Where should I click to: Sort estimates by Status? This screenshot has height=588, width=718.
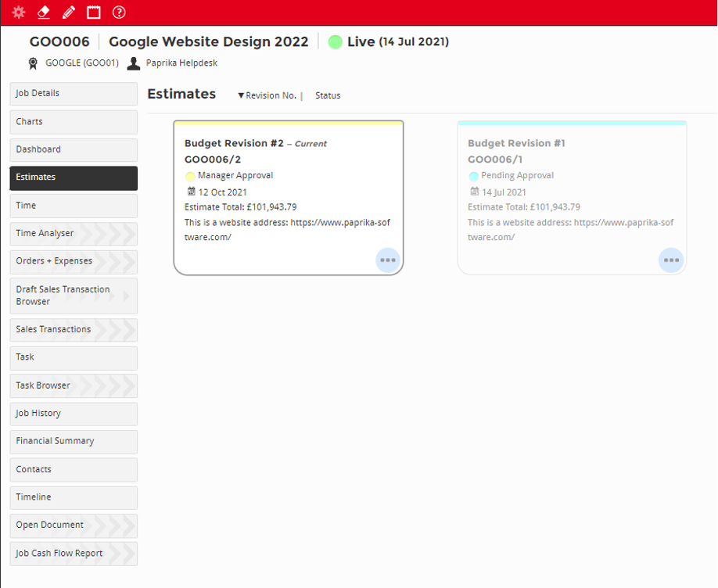click(x=328, y=95)
